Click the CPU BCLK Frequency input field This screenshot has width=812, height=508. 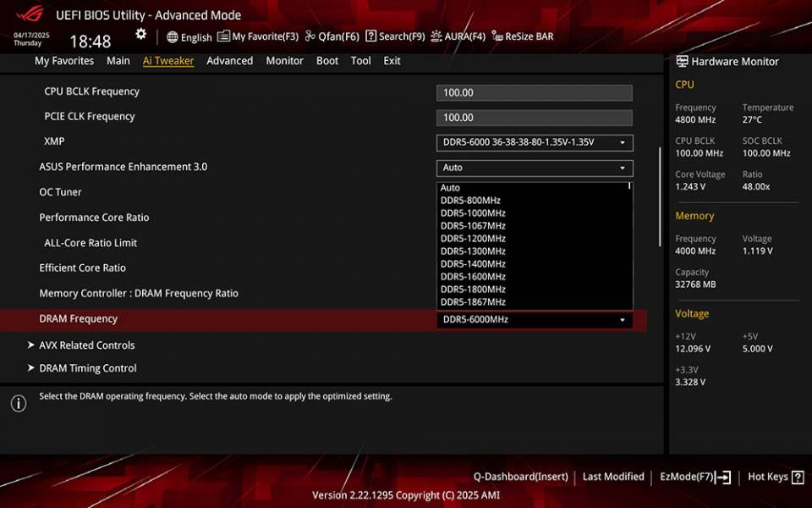coord(535,93)
